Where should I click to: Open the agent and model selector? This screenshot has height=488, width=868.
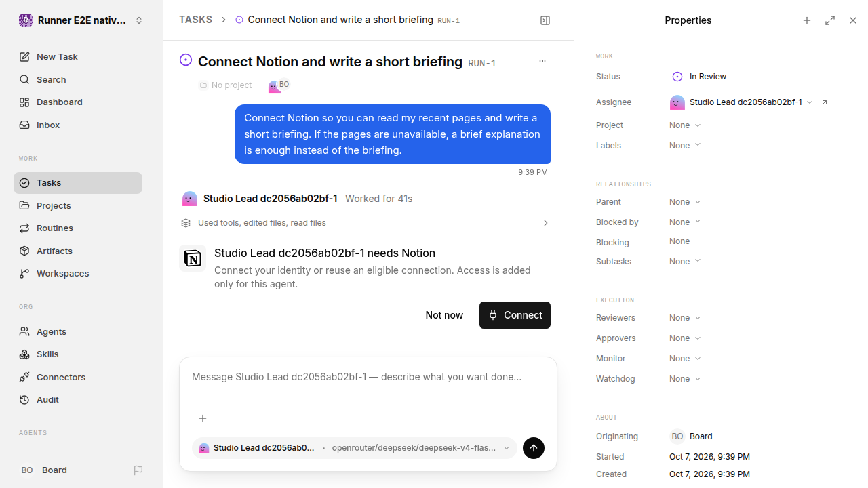pos(355,448)
